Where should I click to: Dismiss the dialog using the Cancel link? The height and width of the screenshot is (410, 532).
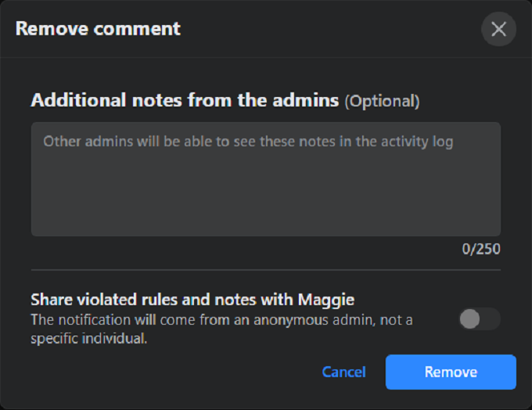[x=343, y=372]
